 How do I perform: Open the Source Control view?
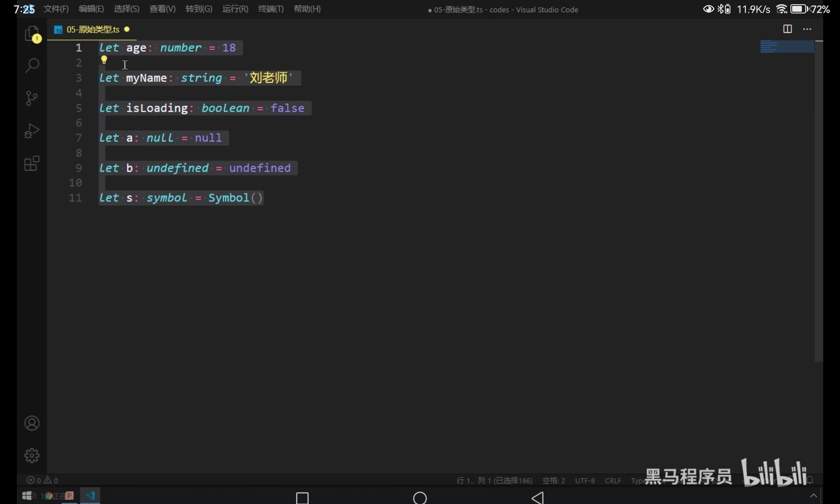pos(31,98)
